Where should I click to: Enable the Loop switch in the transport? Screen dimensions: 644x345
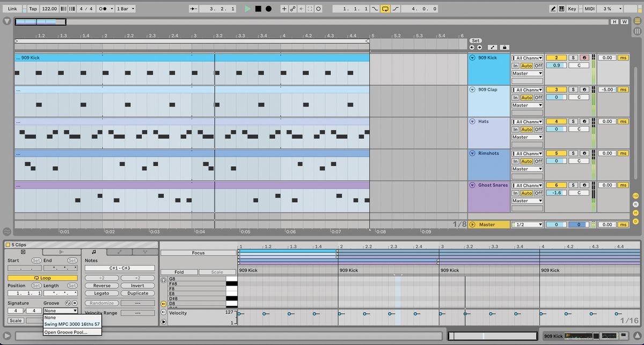click(x=386, y=9)
